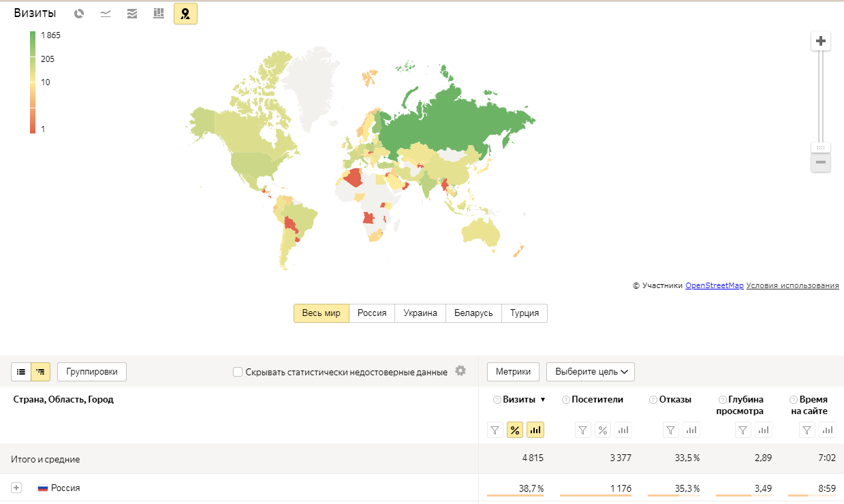Select the map view icon
This screenshot has height=504, width=844.
[185, 14]
